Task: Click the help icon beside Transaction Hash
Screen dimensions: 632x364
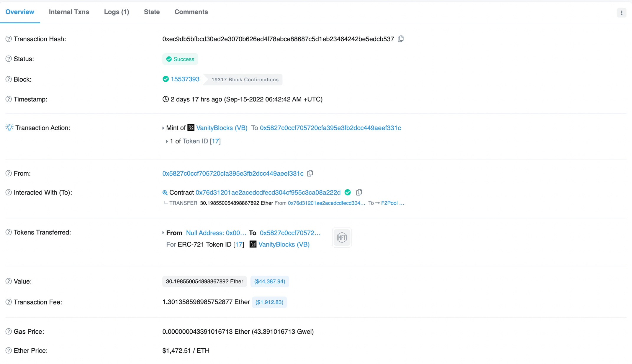Action: pyautogui.click(x=9, y=39)
